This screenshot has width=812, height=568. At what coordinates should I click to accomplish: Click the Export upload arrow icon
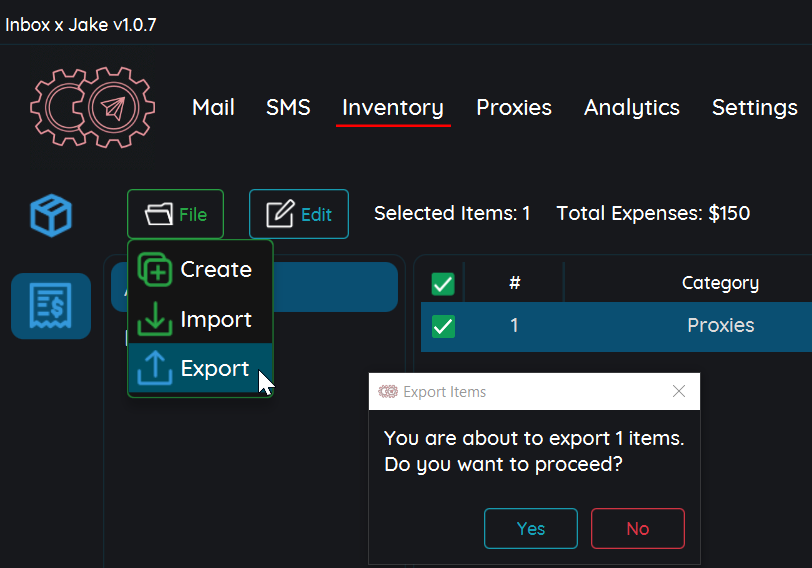[x=155, y=368]
